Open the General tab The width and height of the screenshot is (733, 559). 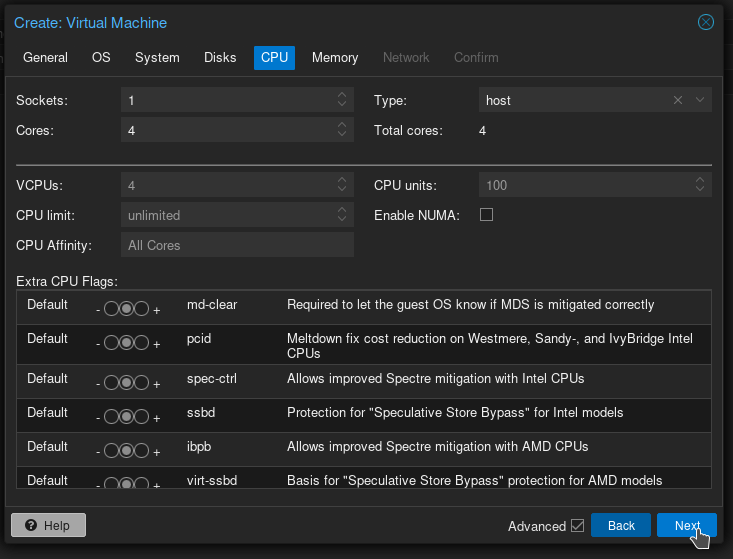point(46,58)
